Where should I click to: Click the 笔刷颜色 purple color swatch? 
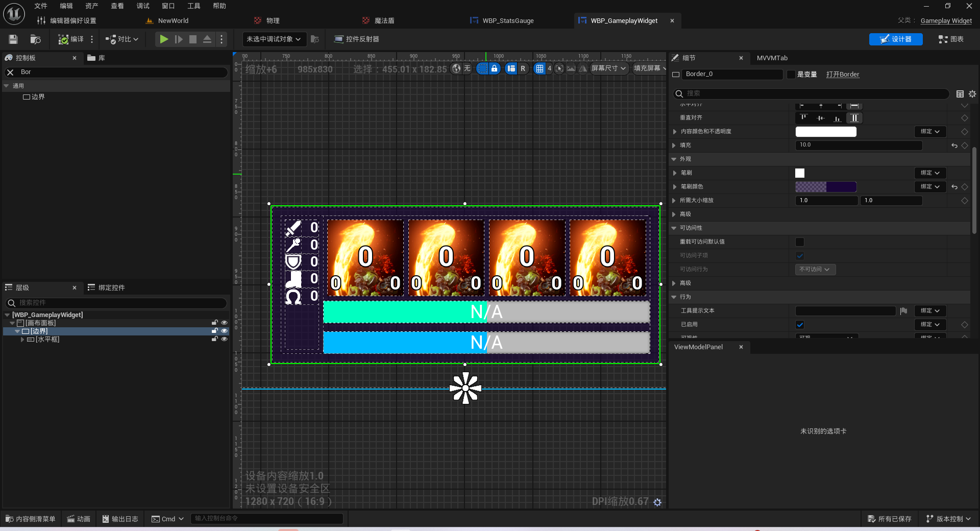tap(826, 187)
